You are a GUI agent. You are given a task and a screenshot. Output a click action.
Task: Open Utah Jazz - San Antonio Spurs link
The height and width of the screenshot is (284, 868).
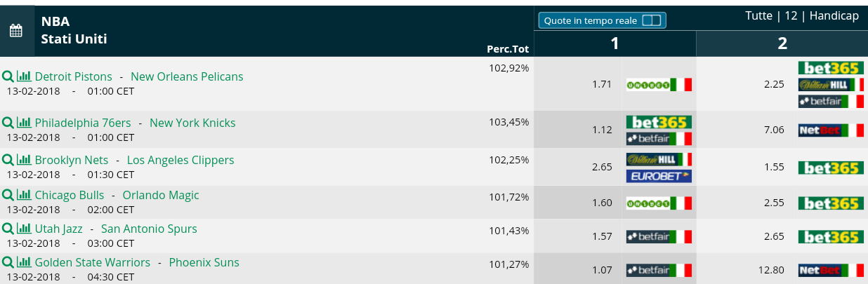(116, 229)
